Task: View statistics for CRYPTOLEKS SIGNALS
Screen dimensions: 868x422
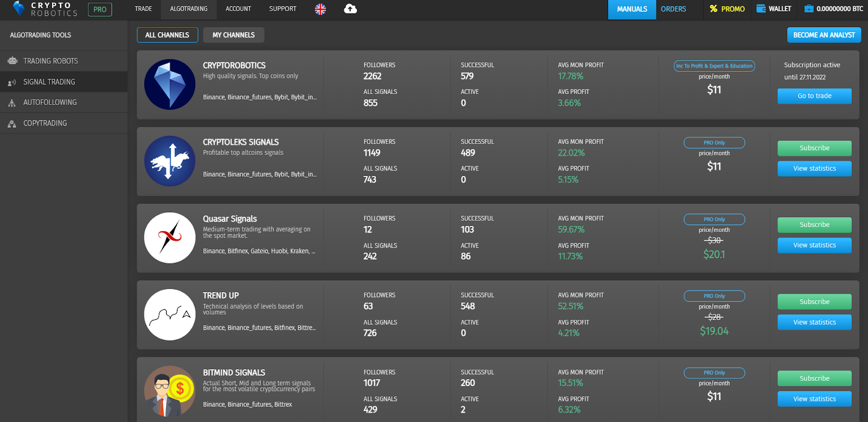Action: (x=814, y=169)
